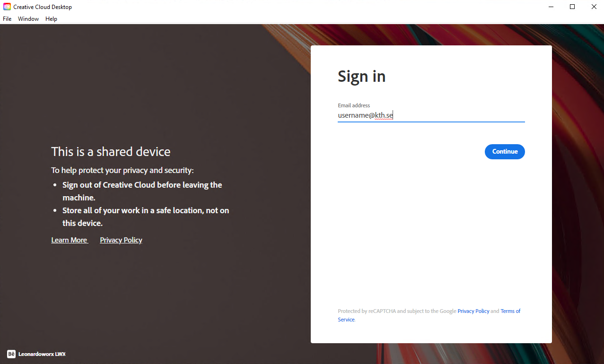Click the Creative Cloud logo in title bar
This screenshot has width=604, height=364.
(7, 7)
